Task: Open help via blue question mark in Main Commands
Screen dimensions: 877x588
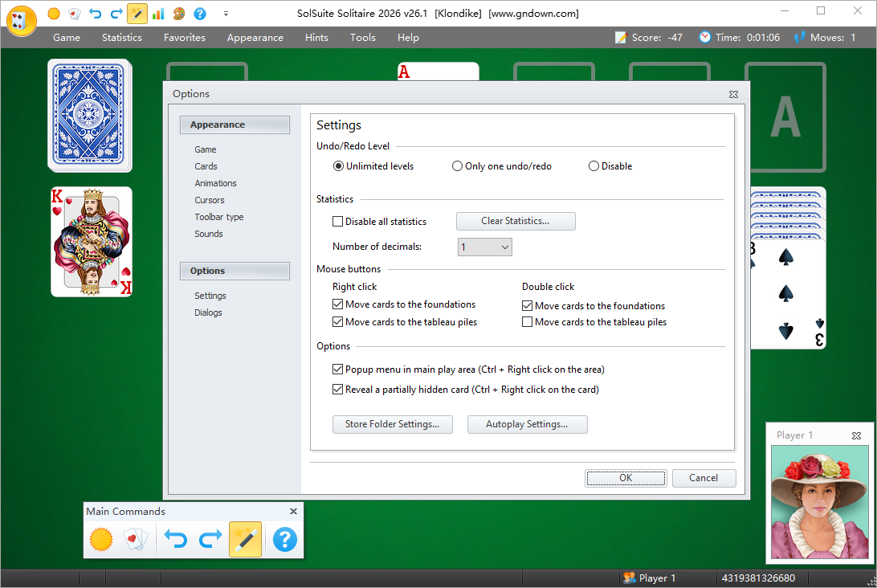Action: click(285, 539)
